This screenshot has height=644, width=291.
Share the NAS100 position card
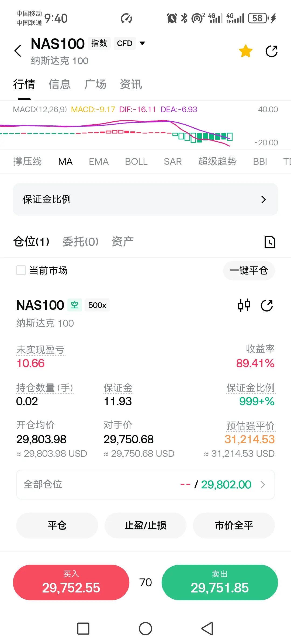[x=267, y=306]
